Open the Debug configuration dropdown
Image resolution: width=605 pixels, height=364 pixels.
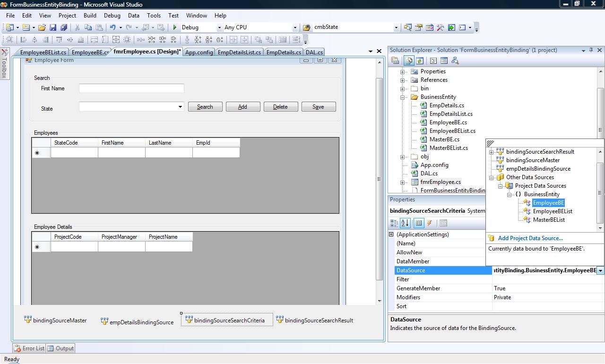tap(219, 27)
